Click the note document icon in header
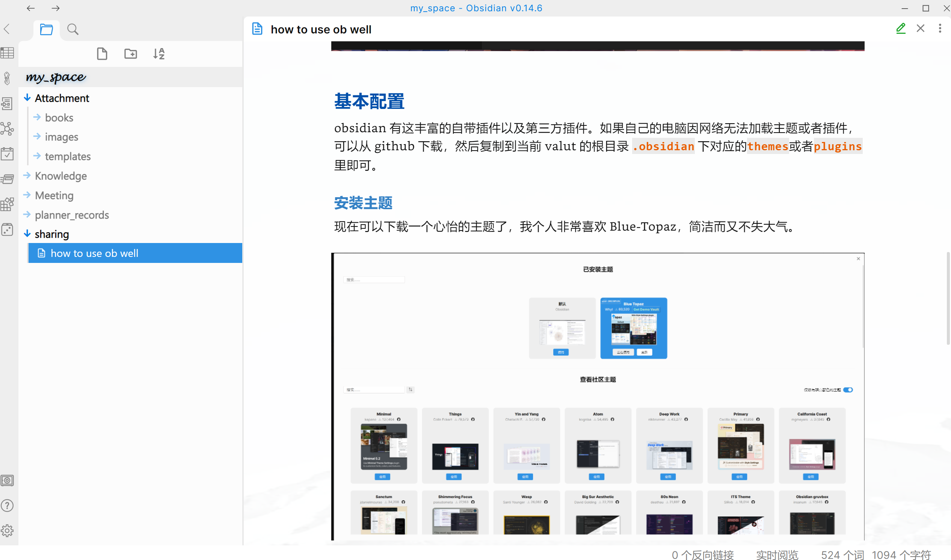The image size is (951, 560). pos(257,29)
